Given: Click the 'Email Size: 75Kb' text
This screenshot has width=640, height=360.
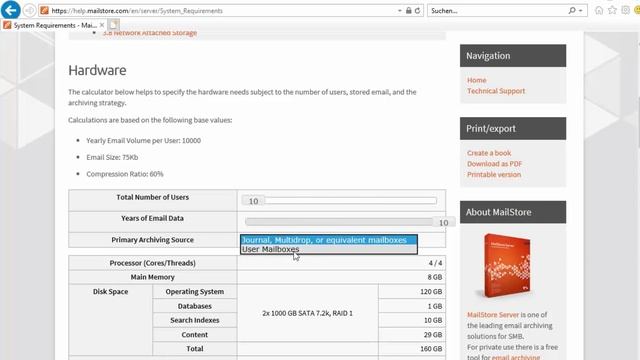Looking at the screenshot, I should tap(112, 157).
